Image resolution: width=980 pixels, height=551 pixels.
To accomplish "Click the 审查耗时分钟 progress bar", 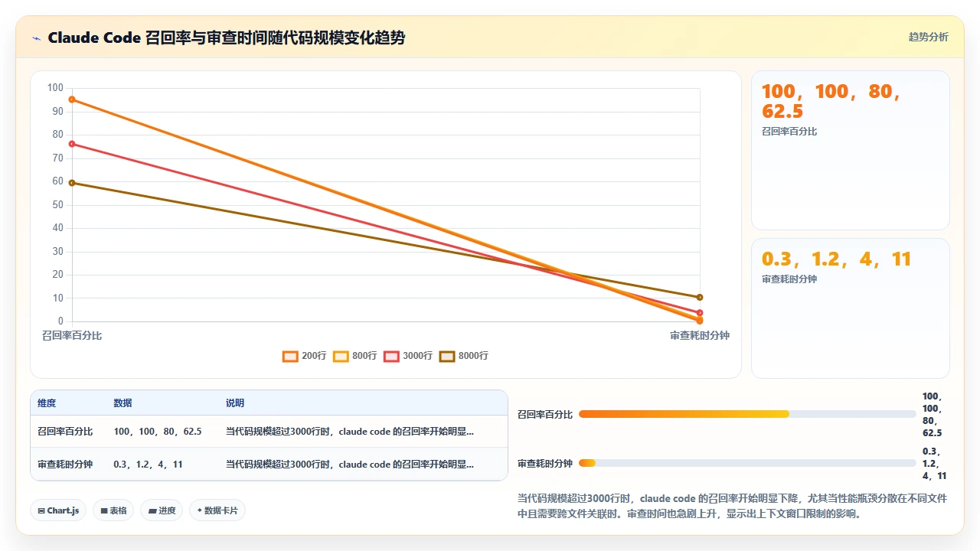I will tap(747, 463).
